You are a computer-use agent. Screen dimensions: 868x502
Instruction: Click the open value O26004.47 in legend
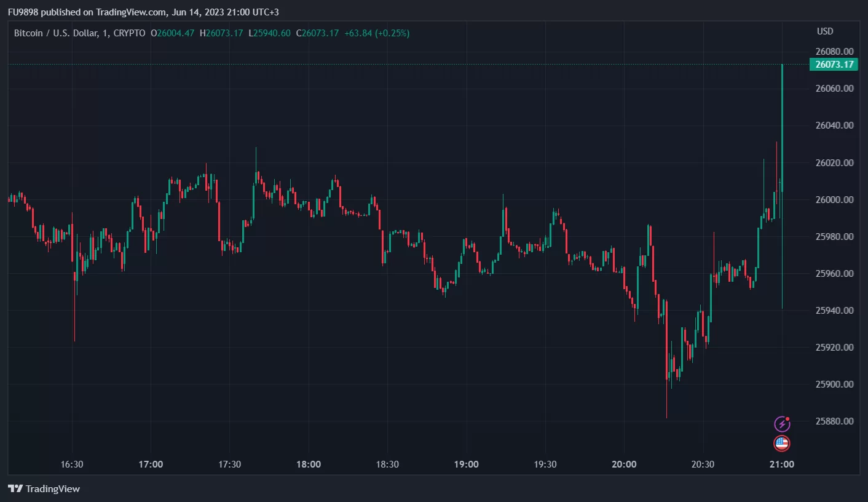click(173, 33)
